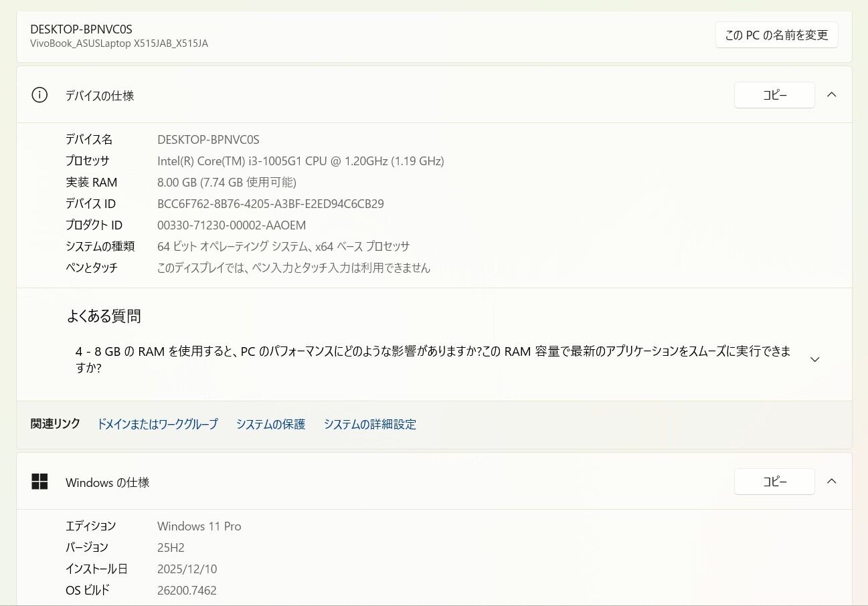
Task: Click the エディション row label
Action: tap(90, 526)
